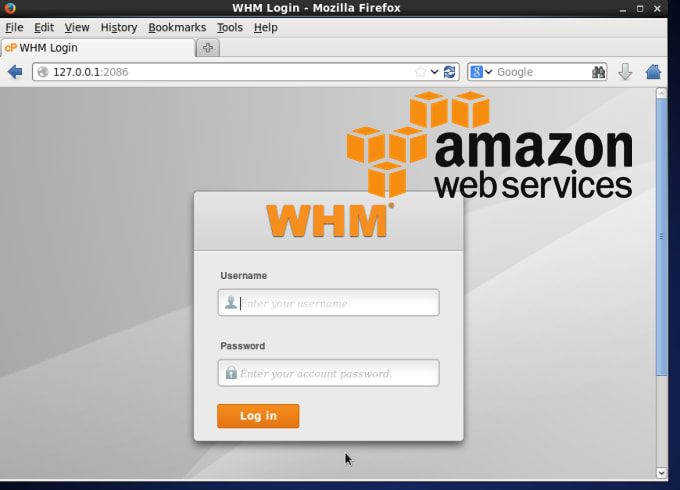
Task: Open the Tools menu
Action: (229, 27)
